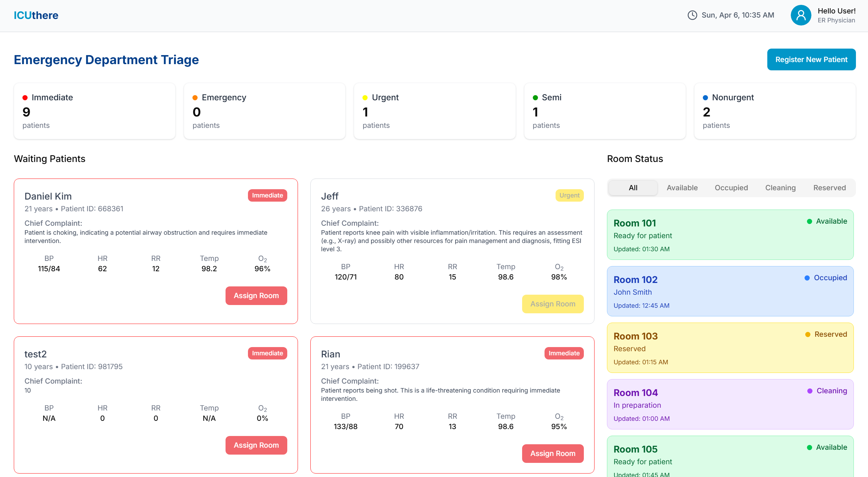
Task: Click the Urgent badge on Jeff's card
Action: (x=569, y=195)
